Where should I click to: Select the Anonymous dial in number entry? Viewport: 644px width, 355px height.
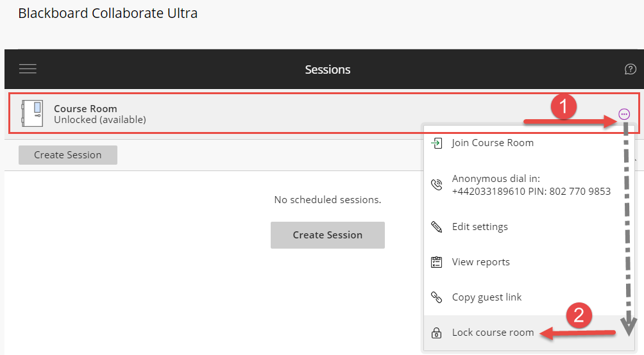[530, 185]
